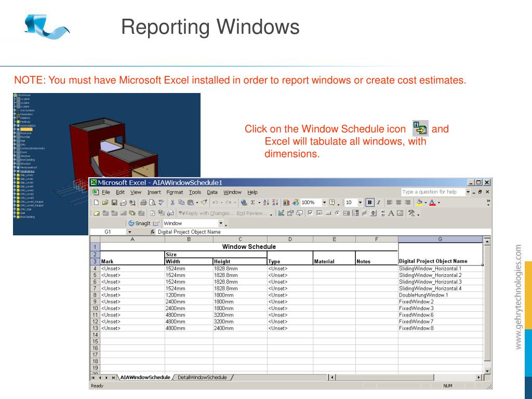This screenshot has height=399, width=532.
Task: Click the AutoSum sigma icon
Action: pos(253,203)
